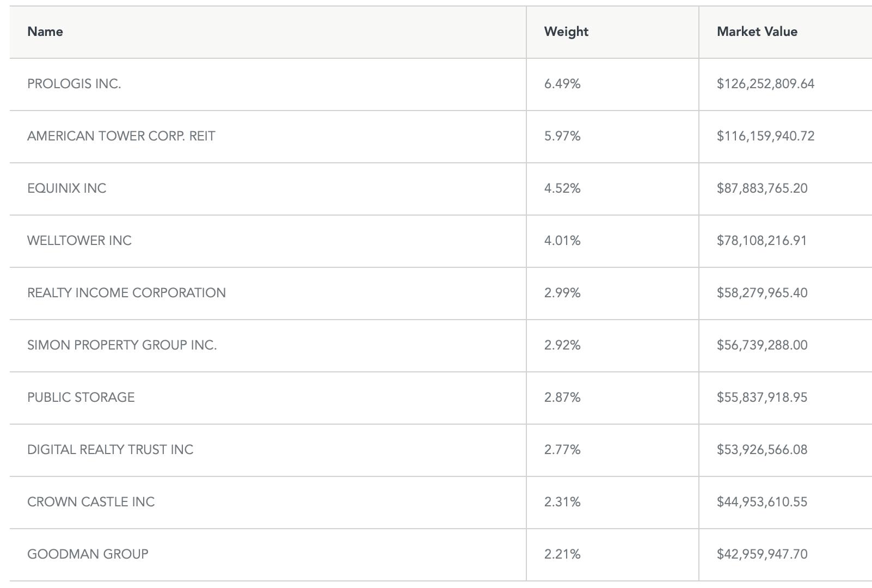
Task: Click the Market Value column header
Action: [x=757, y=32]
